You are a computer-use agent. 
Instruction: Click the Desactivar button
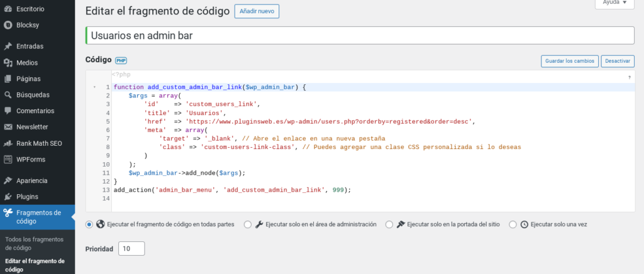[x=618, y=61]
